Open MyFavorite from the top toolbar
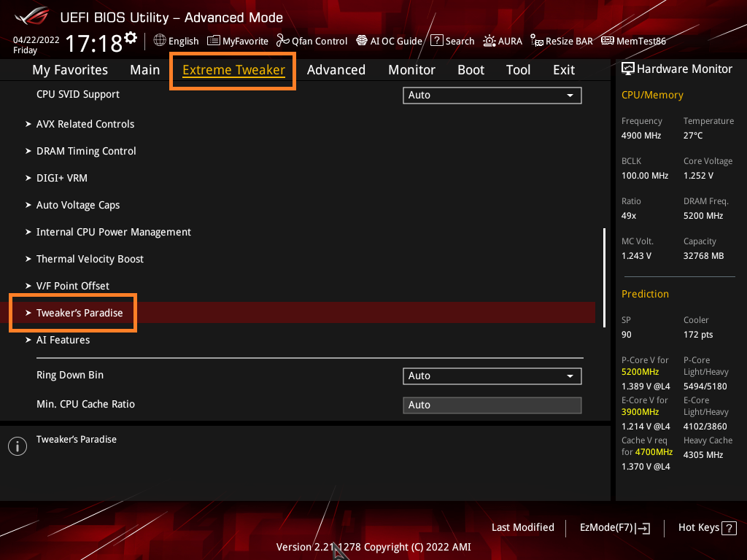The height and width of the screenshot is (560, 747). pos(238,41)
